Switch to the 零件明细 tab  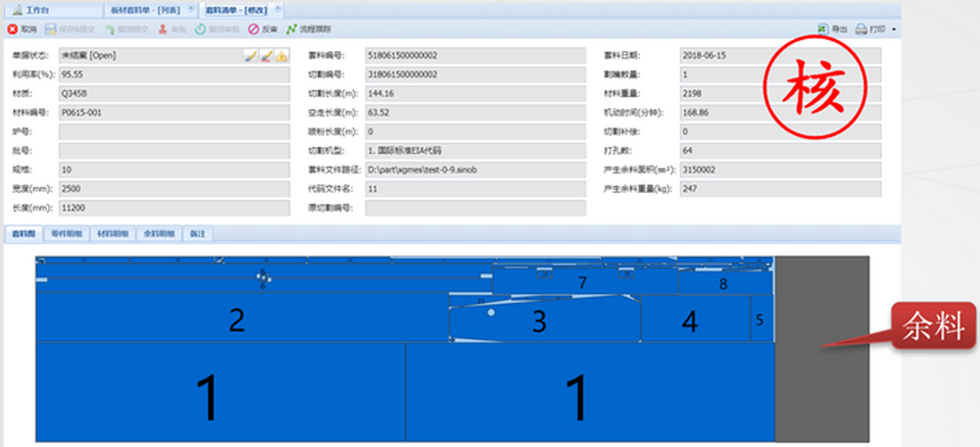click(x=68, y=234)
